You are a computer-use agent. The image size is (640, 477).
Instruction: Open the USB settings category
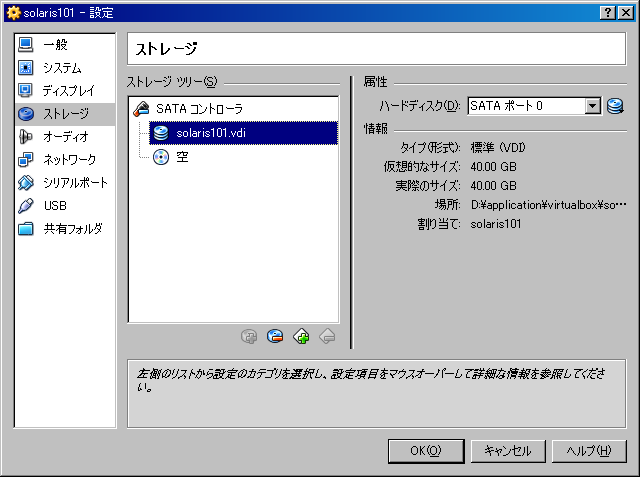[x=65, y=206]
